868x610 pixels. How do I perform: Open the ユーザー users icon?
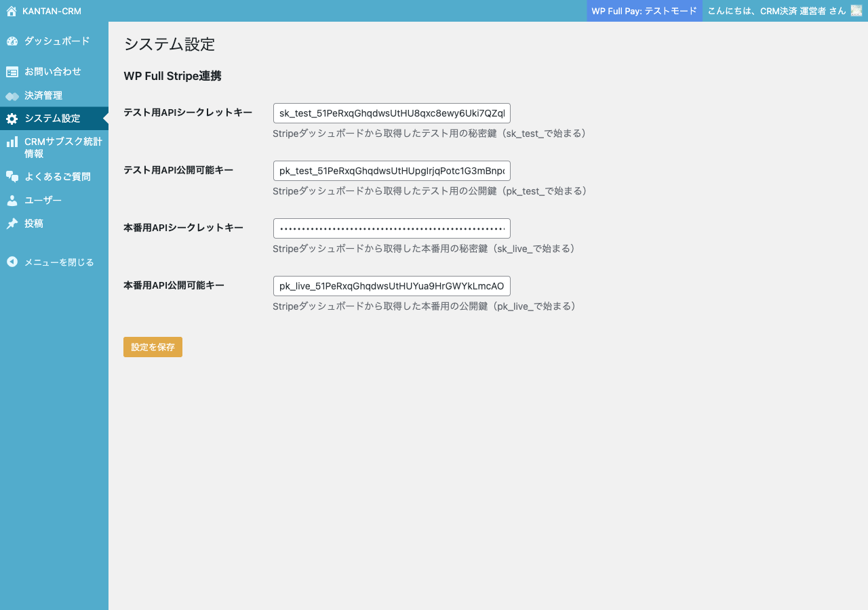(x=12, y=200)
